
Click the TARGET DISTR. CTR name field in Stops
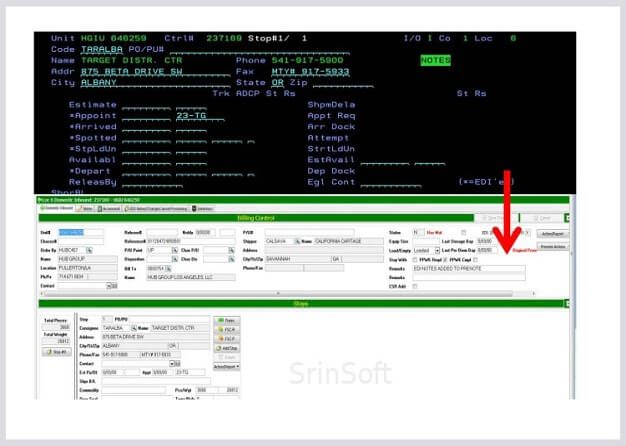tap(180, 328)
